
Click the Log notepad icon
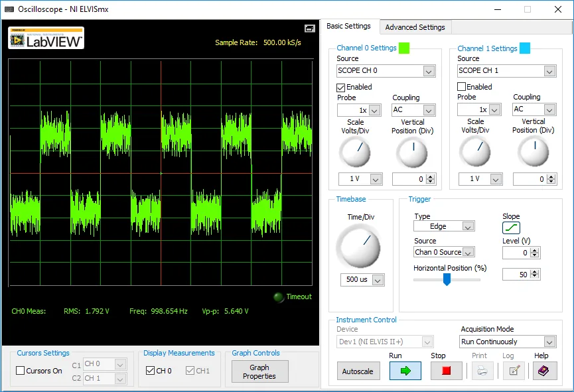(x=514, y=371)
